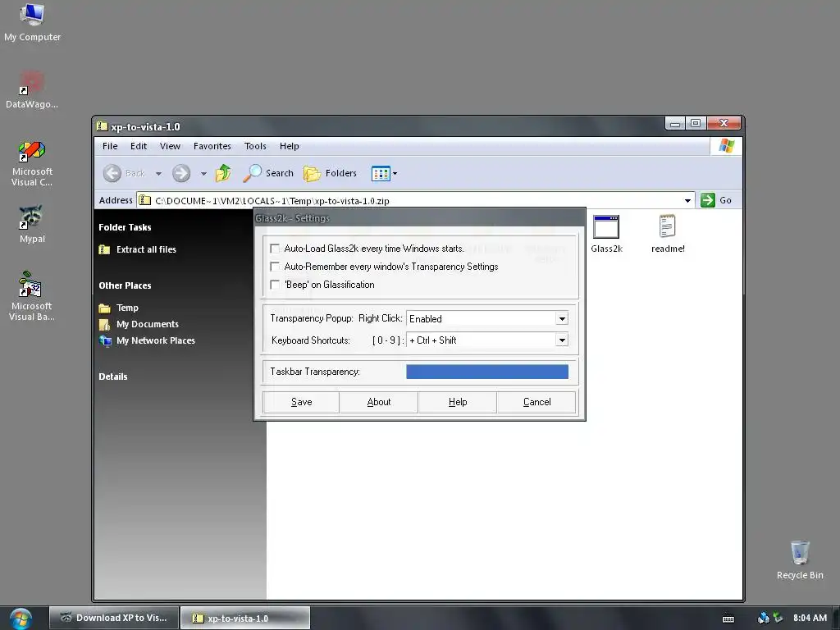Click the 8:04 AM clock

(810, 619)
